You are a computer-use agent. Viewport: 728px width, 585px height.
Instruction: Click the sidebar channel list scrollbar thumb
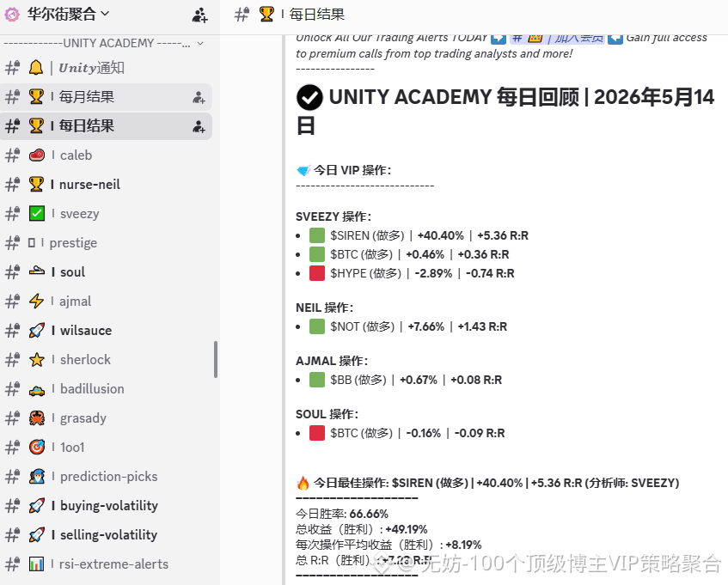click(216, 360)
